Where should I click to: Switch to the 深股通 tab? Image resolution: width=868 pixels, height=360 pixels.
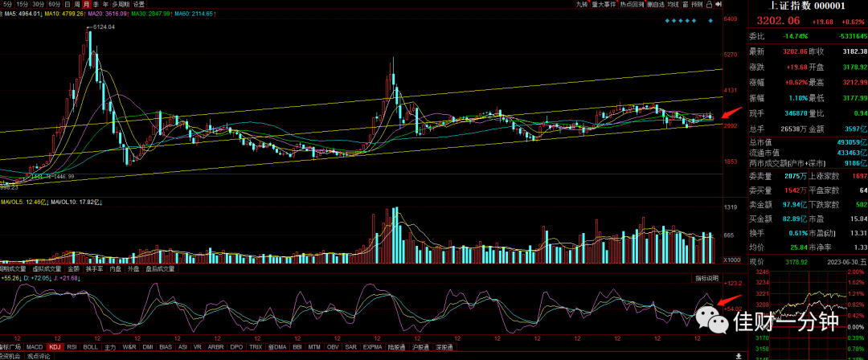pos(444,347)
